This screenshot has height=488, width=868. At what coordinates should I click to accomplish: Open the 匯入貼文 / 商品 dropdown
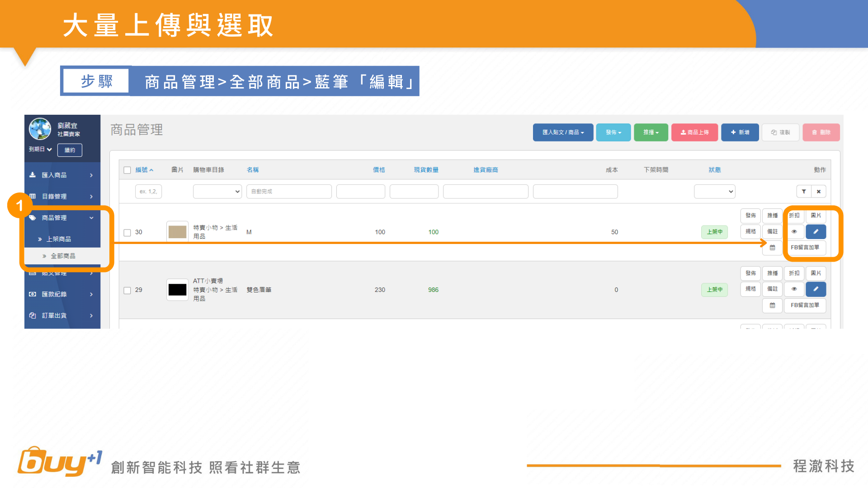[x=563, y=132]
